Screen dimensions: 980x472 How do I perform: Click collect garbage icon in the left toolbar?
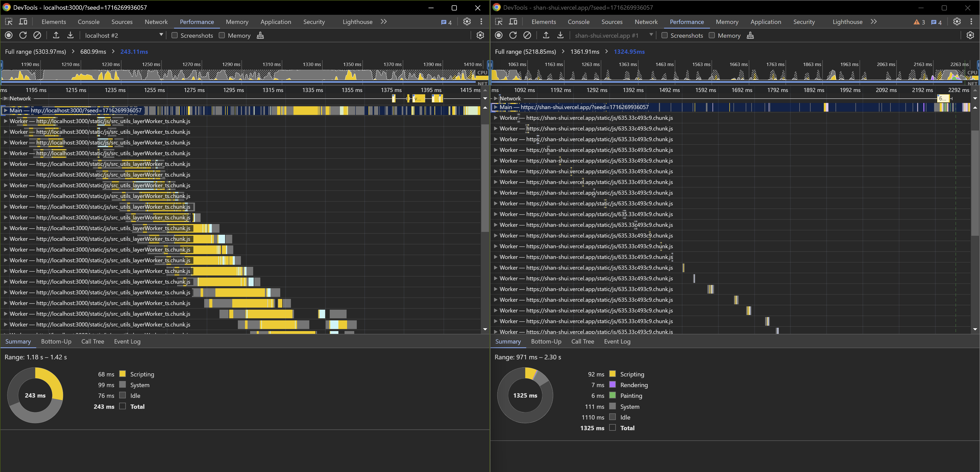point(260,35)
